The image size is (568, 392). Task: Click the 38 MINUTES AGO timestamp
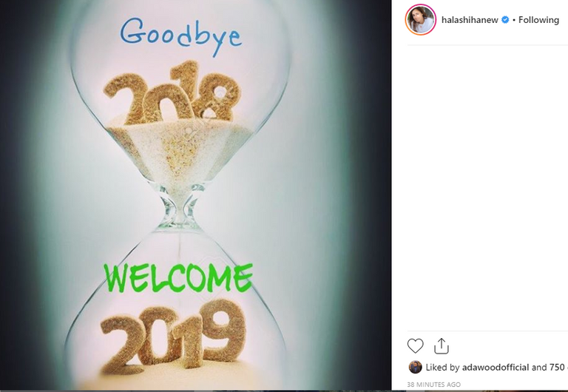[433, 385]
